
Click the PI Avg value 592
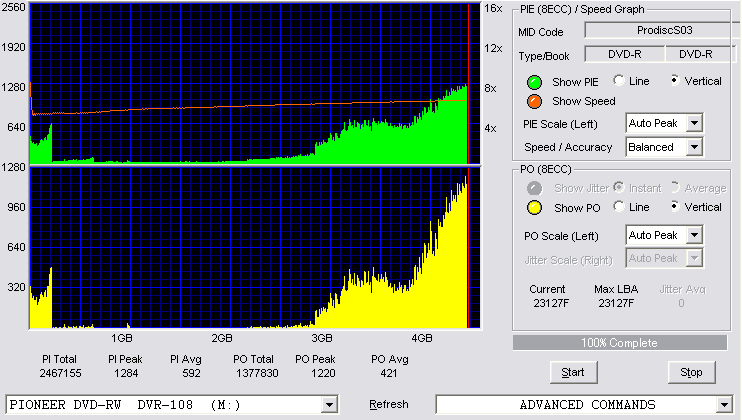tap(191, 373)
